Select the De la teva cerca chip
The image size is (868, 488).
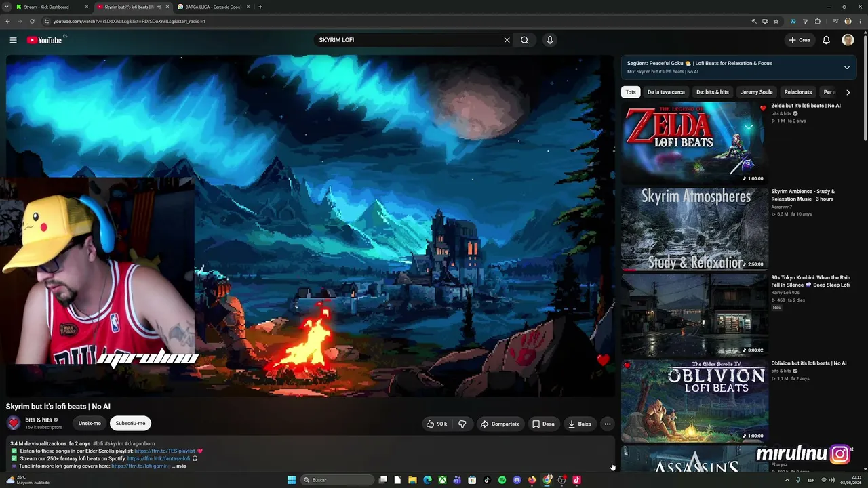click(x=666, y=92)
